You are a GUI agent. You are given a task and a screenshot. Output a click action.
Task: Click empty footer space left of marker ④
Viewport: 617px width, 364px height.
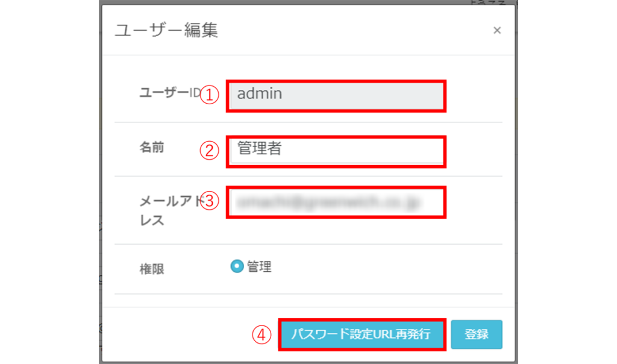(181, 334)
